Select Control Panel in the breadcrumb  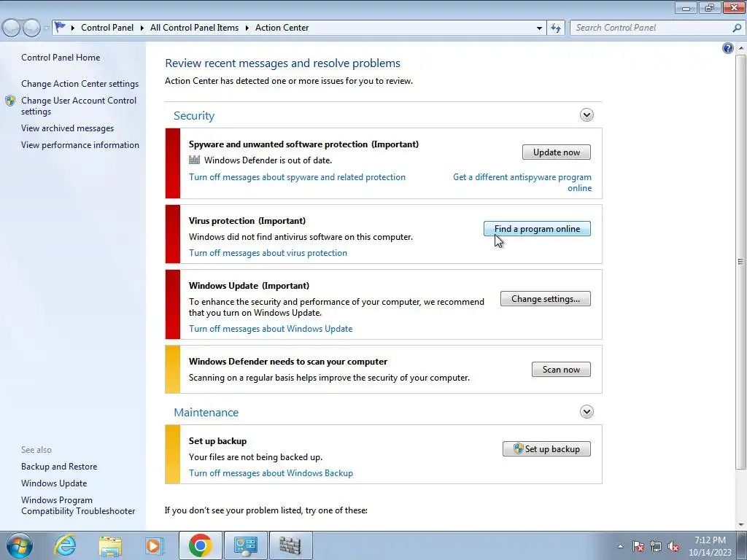coord(107,28)
